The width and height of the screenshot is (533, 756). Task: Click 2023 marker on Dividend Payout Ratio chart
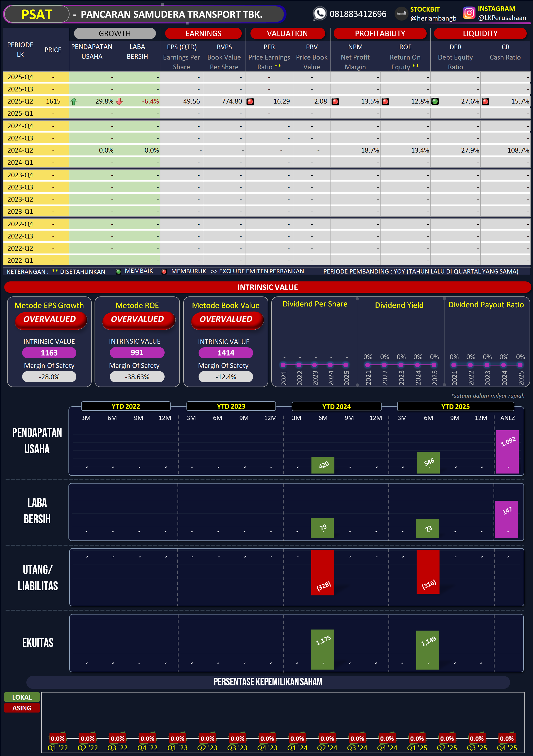pyautogui.click(x=487, y=365)
